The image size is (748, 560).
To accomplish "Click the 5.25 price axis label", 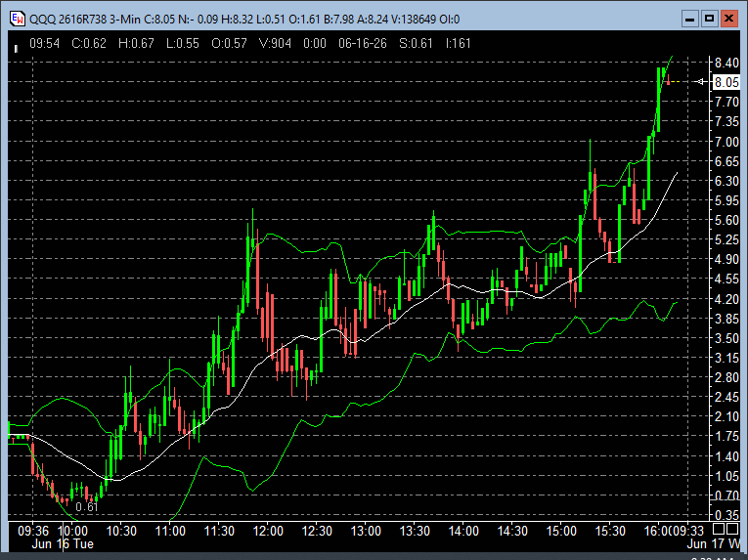I will [726, 239].
